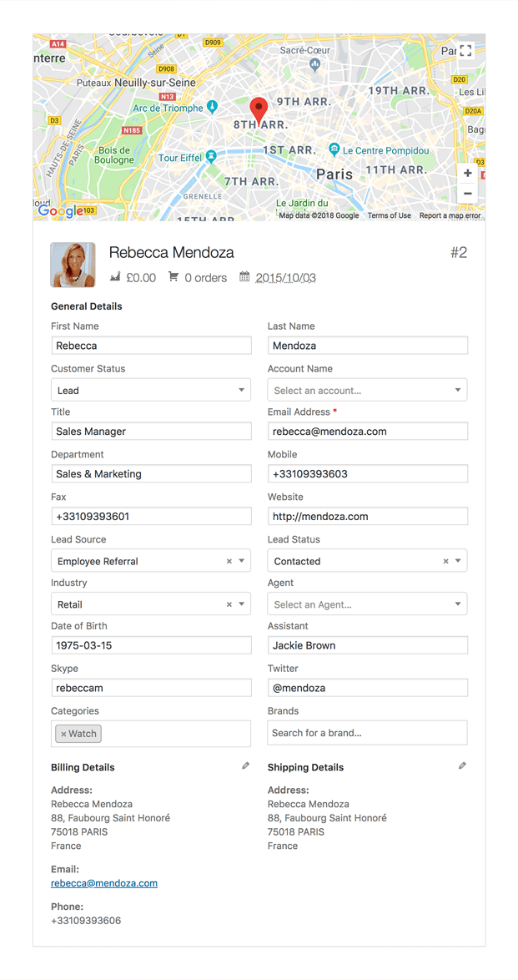This screenshot has width=518, height=980.
Task: Open the Account Name dropdown
Action: point(367,390)
